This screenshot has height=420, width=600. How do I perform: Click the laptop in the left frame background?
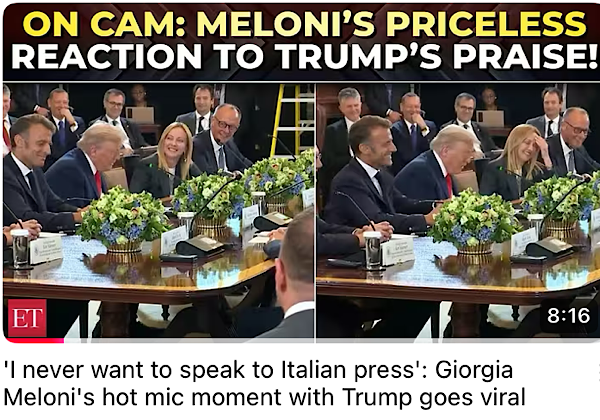pyautogui.click(x=140, y=115)
